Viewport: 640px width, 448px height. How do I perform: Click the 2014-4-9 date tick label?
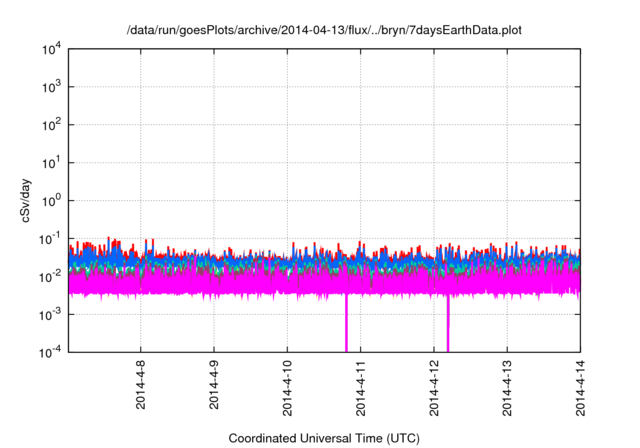tap(214, 384)
